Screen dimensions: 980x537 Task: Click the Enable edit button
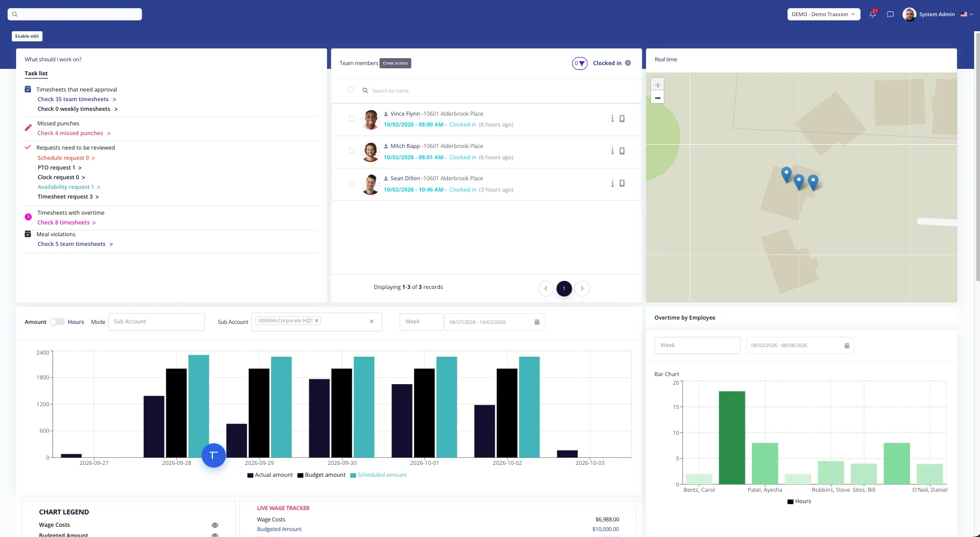click(x=27, y=36)
